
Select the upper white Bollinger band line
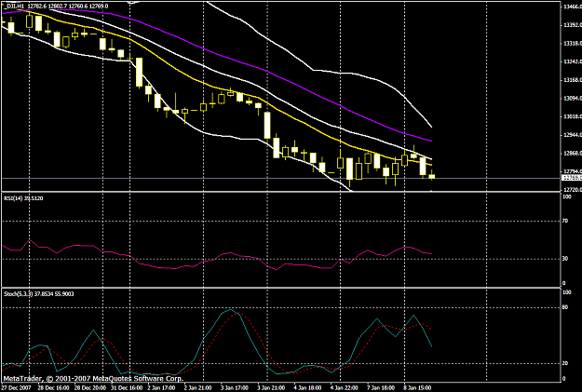coord(313,70)
